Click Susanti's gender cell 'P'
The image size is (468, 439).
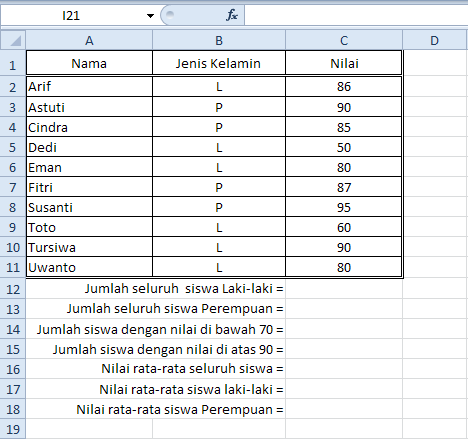point(219,207)
